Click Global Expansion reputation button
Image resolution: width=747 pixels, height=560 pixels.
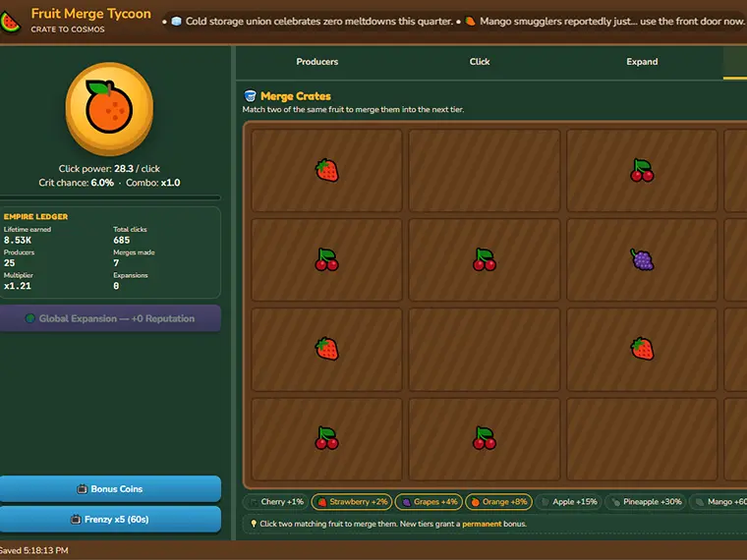(x=110, y=318)
